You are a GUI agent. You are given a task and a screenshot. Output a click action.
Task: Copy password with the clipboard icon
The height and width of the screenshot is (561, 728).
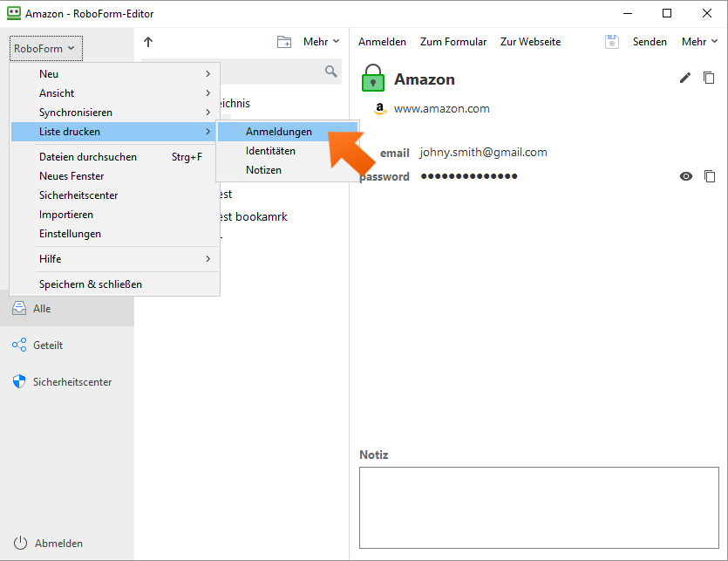point(710,176)
